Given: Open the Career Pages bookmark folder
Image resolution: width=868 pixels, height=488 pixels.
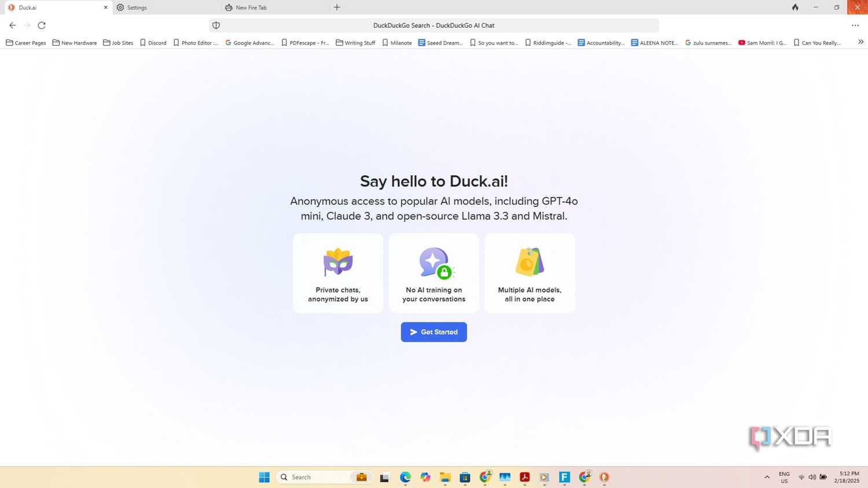Looking at the screenshot, I should (26, 43).
